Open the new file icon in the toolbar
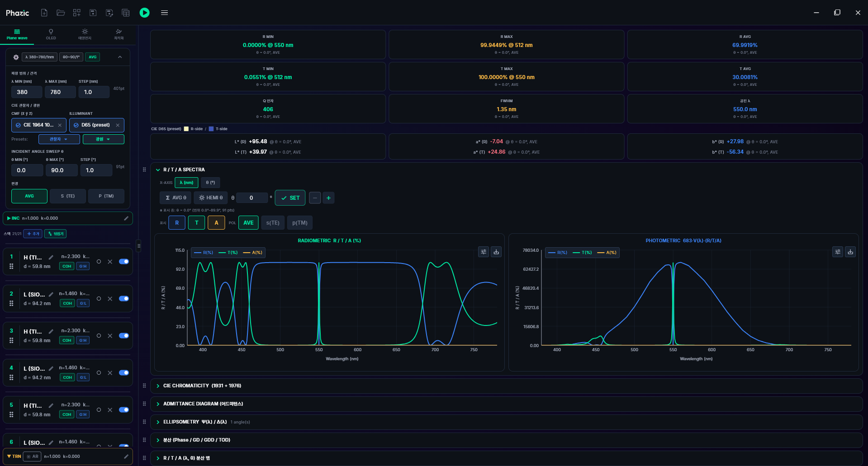Image resolution: width=868 pixels, height=466 pixels. (44, 13)
